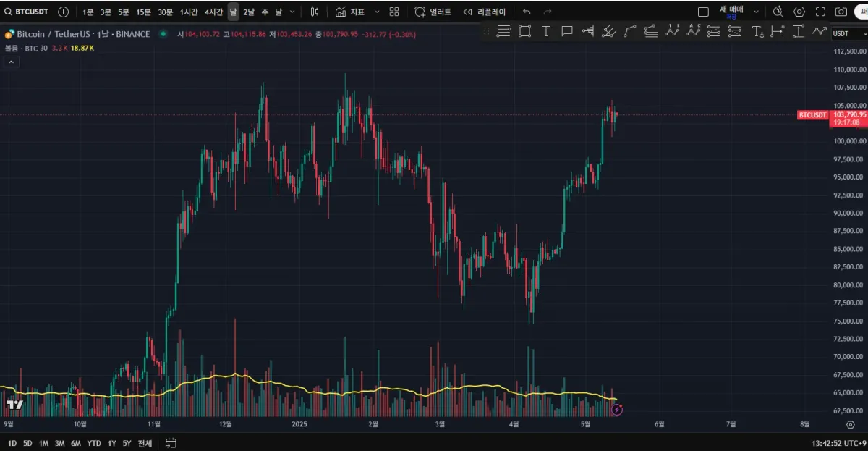The image size is (868, 451).
Task: Open the chart layout selector square
Action: pyautogui.click(x=703, y=12)
